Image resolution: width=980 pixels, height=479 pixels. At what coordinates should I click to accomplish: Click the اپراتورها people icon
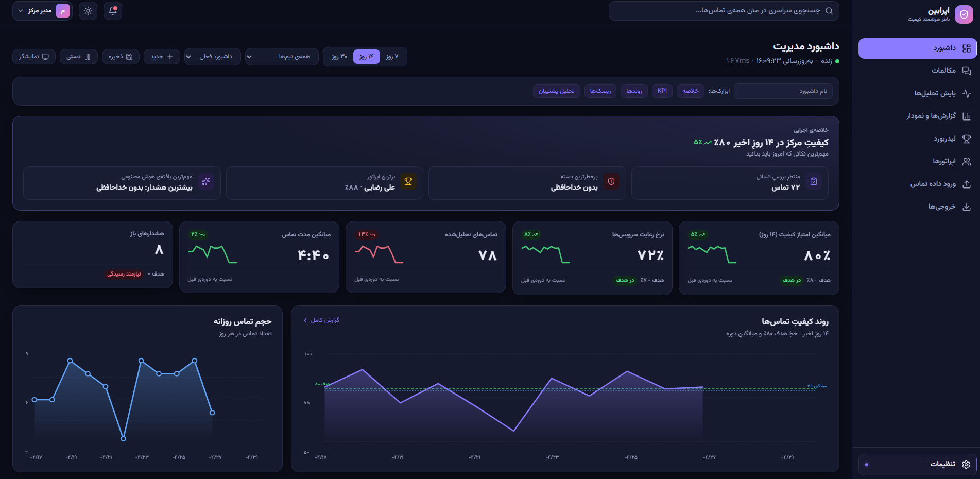[x=966, y=161]
